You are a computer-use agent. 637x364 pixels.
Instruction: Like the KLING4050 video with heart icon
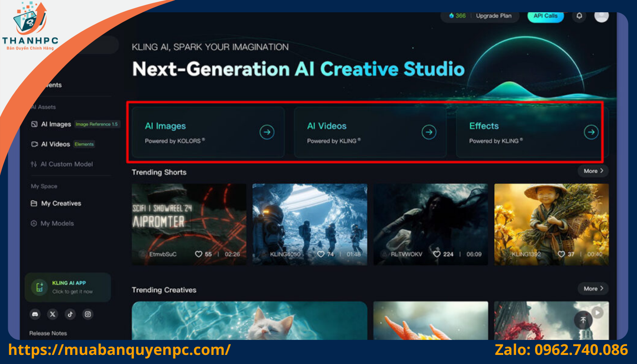click(321, 254)
